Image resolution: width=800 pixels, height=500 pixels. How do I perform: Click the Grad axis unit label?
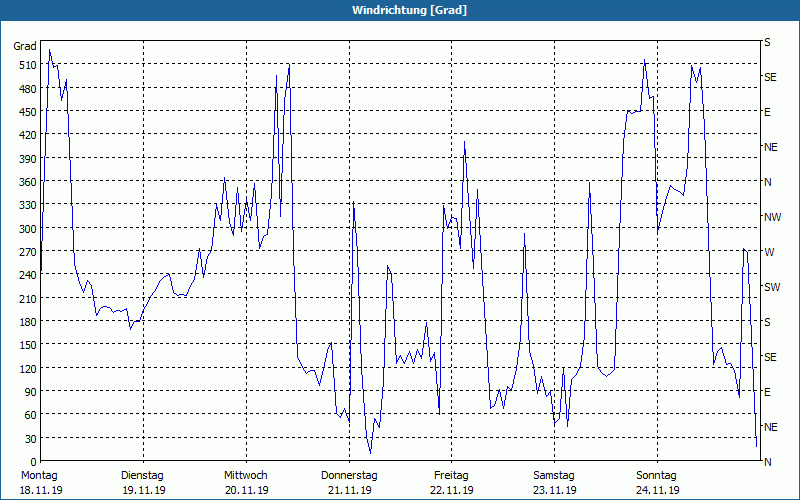(24, 46)
